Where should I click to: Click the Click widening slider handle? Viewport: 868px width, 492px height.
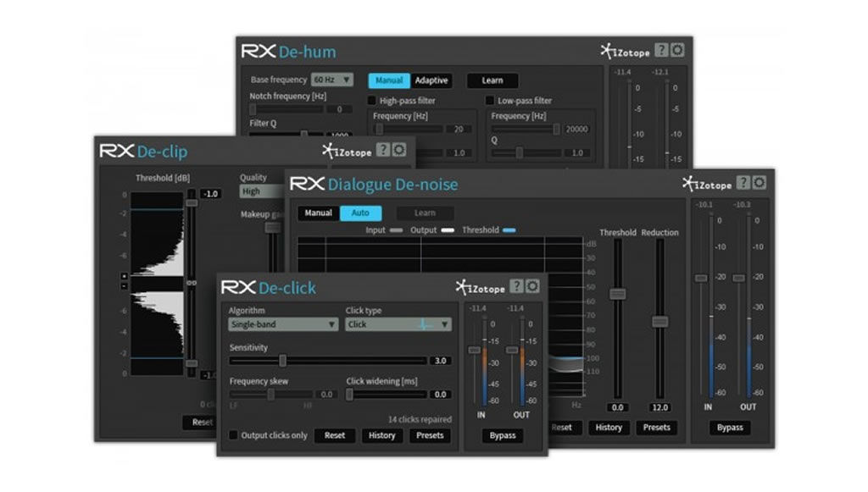[349, 394]
